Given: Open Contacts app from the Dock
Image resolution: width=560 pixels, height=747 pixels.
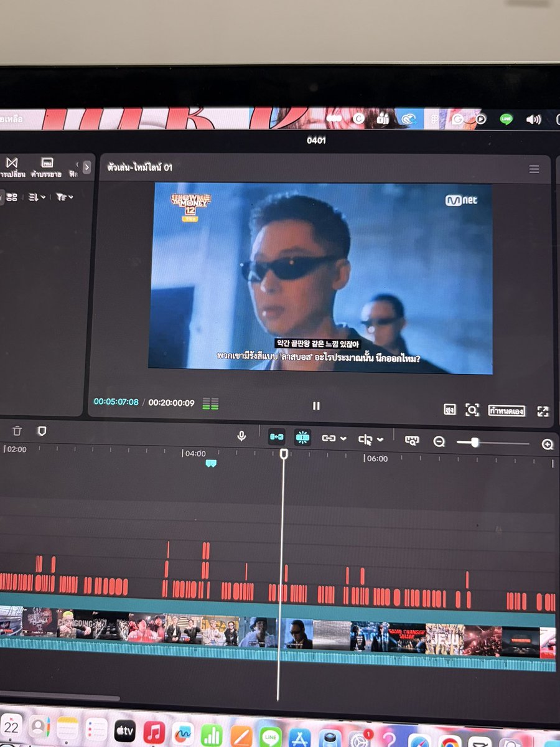Looking at the screenshot, I should 39,726.
